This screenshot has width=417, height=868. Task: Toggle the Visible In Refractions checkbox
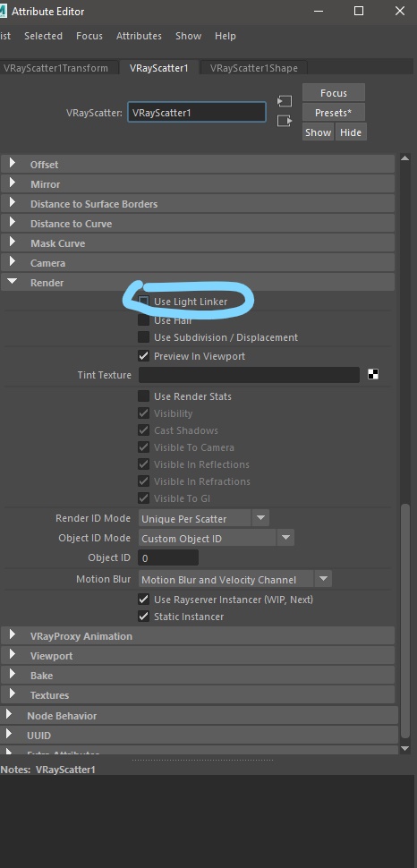point(143,481)
